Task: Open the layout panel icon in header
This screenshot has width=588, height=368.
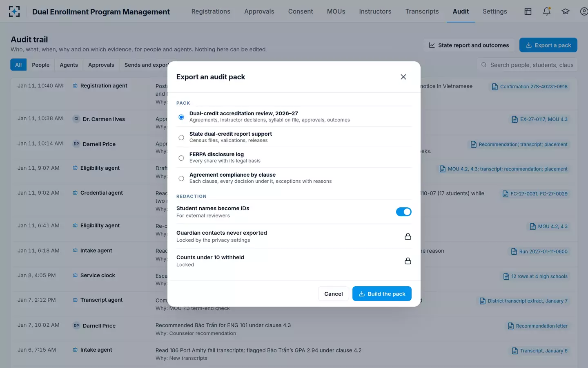Action: point(528,11)
